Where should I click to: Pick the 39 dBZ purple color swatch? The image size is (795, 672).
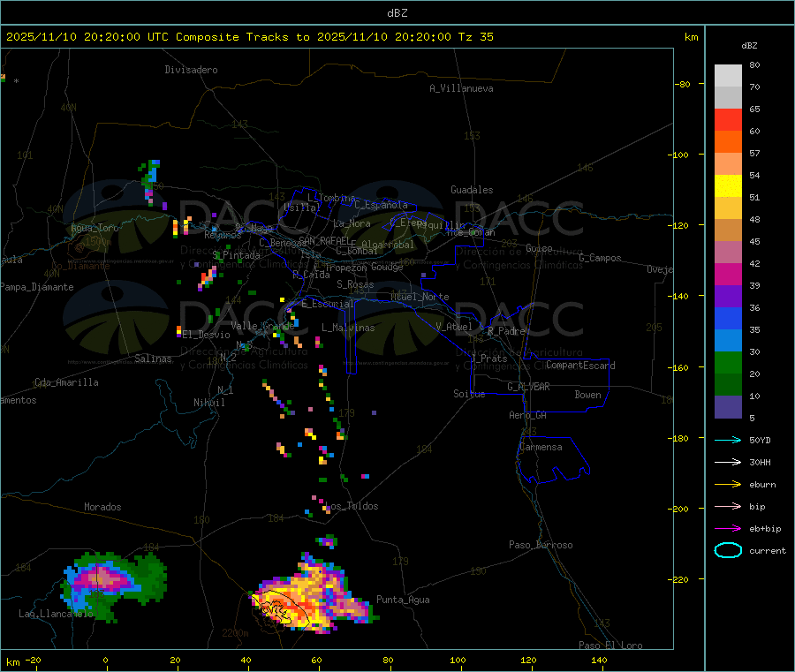(x=728, y=297)
